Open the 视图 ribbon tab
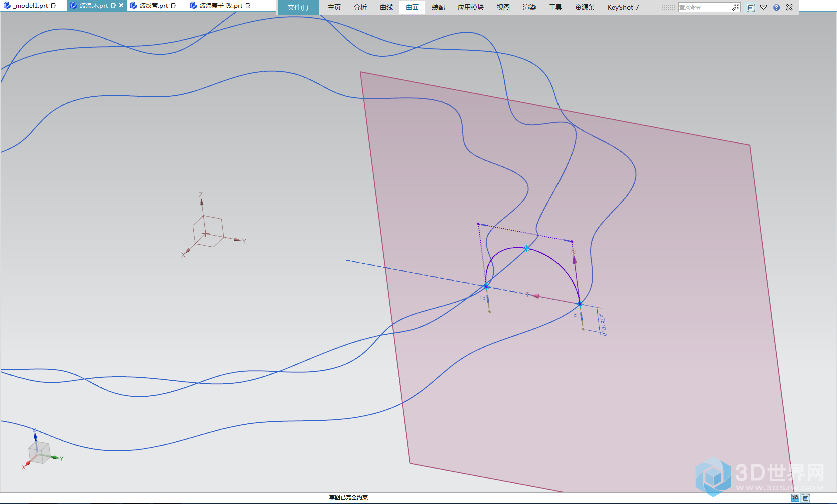 (503, 7)
